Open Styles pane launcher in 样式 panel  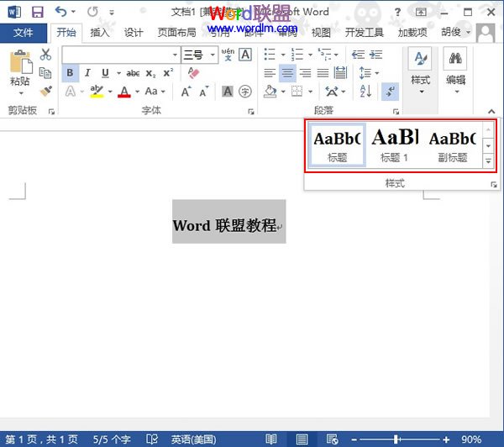494,184
